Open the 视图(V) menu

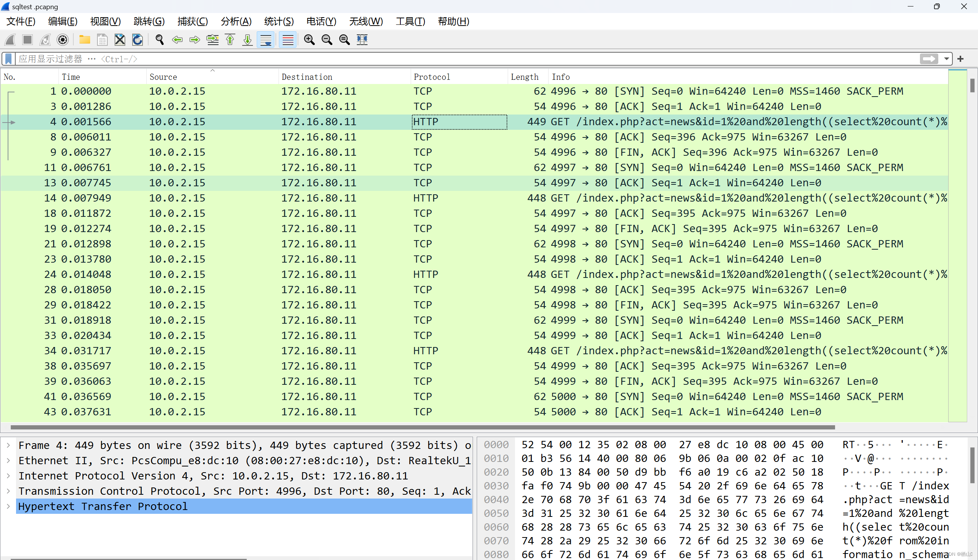coord(105,21)
